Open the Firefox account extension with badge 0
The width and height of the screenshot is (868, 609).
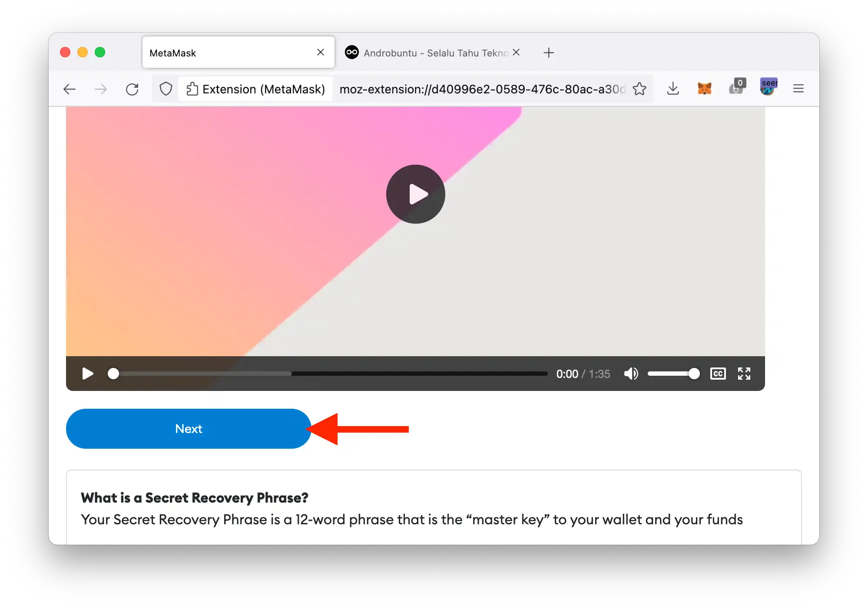tap(735, 89)
